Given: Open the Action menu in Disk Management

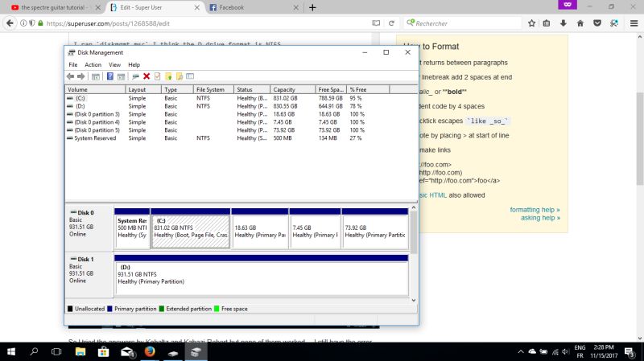Looking at the screenshot, I should (93, 65).
